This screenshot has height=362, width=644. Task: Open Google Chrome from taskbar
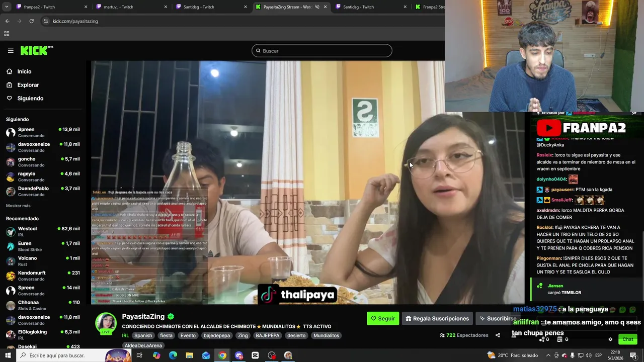coord(222,355)
